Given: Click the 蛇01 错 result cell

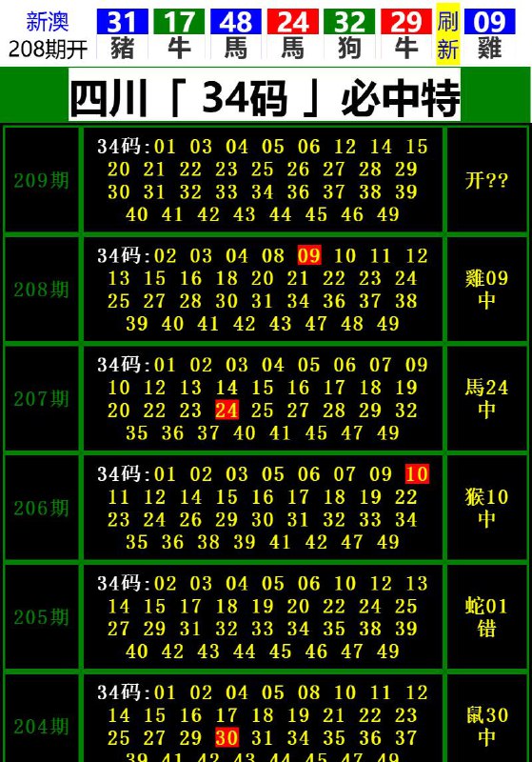Looking at the screenshot, I should tap(486, 617).
